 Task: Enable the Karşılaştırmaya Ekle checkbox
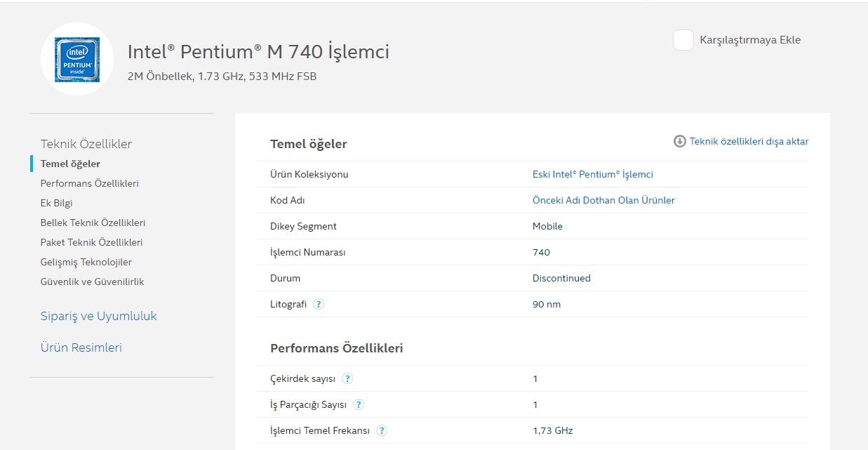click(x=683, y=40)
